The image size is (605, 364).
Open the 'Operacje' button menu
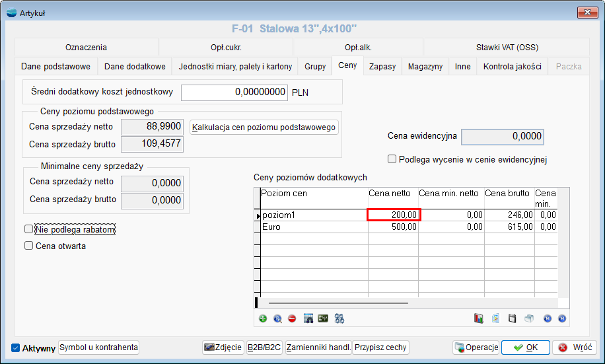click(476, 347)
